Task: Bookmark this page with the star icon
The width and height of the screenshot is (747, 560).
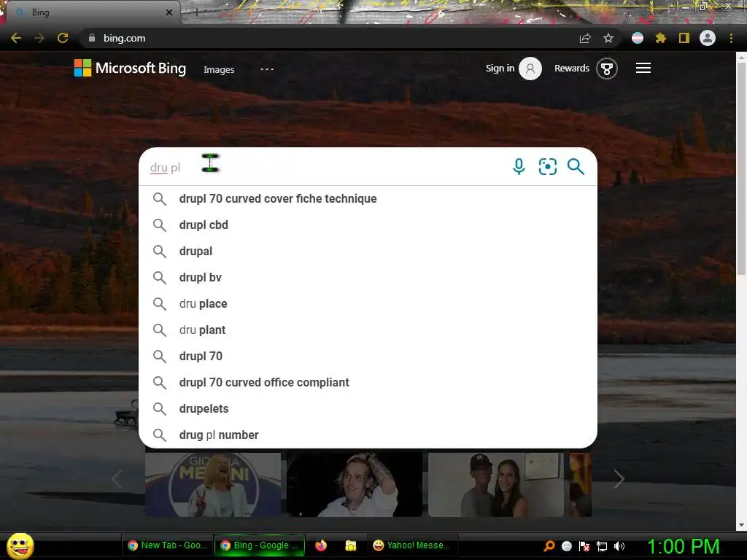Action: 608,38
